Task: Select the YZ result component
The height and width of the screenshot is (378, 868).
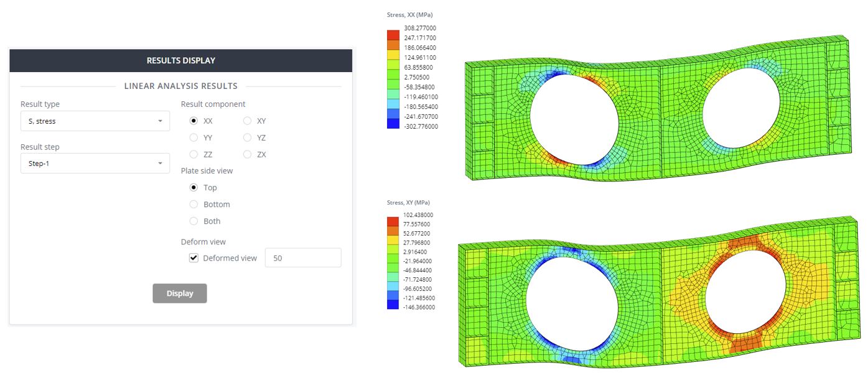Action: (x=248, y=137)
